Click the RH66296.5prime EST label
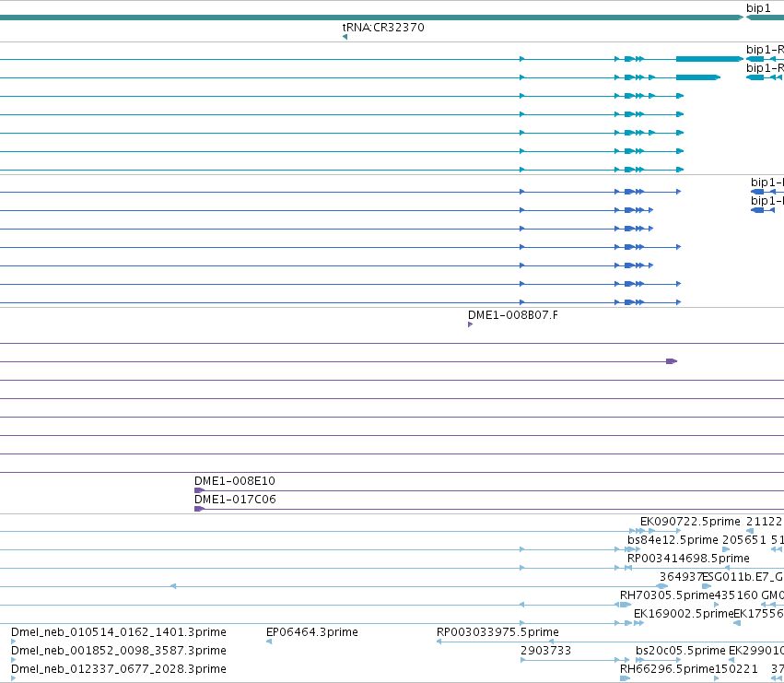 [x=667, y=669]
